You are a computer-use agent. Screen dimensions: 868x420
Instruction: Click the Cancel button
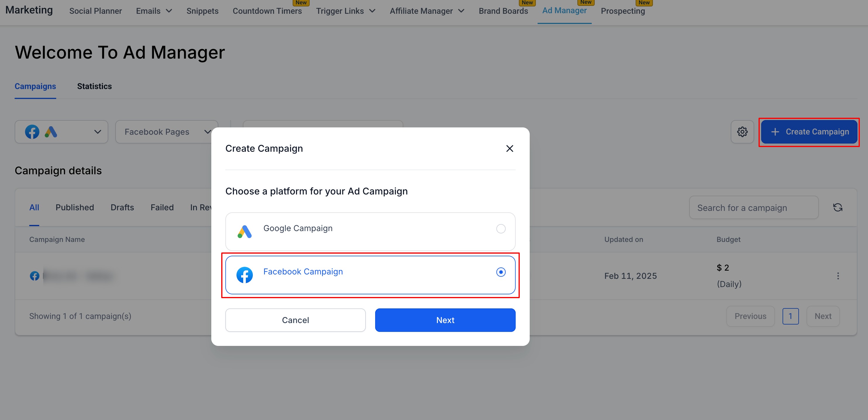(295, 320)
